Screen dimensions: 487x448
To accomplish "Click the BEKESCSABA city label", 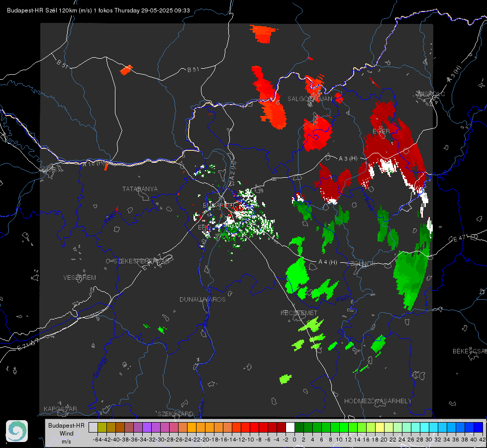I will point(470,351).
